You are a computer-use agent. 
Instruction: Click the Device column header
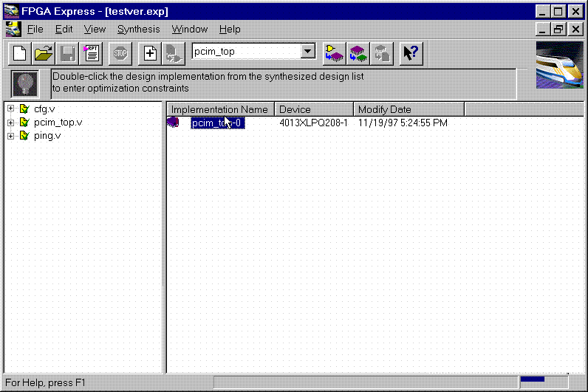(x=314, y=109)
